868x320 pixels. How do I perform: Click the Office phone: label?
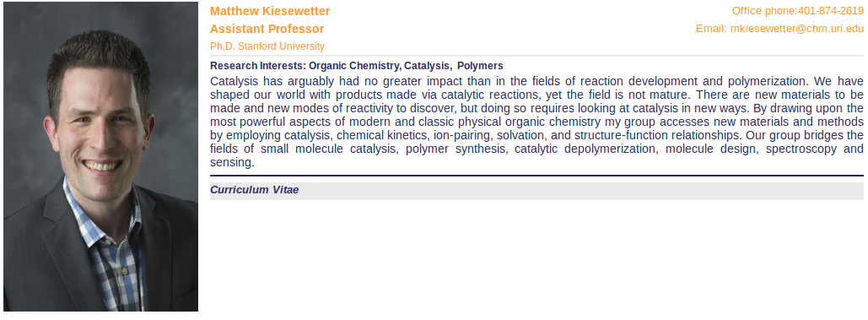tap(764, 11)
